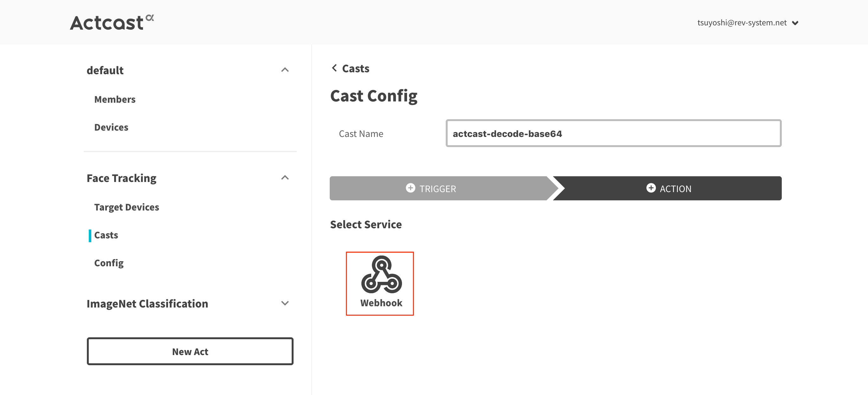Collapse the default organization section

pyautogui.click(x=285, y=70)
